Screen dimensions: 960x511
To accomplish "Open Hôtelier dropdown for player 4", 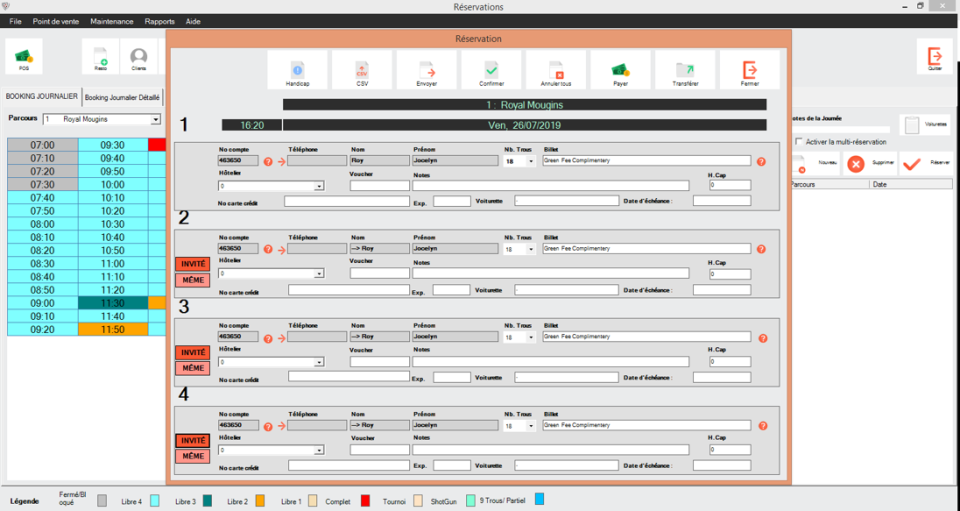I will 319,450.
